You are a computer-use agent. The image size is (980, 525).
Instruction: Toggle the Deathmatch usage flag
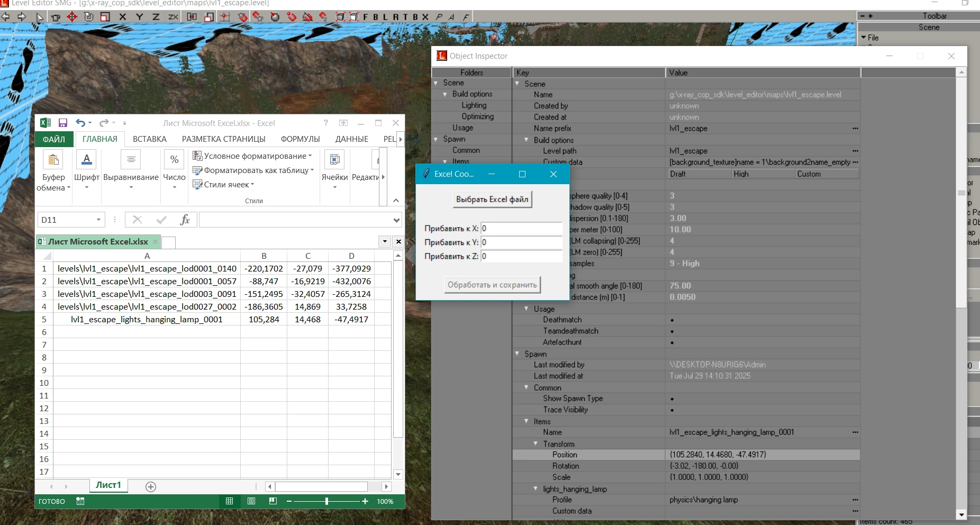pyautogui.click(x=672, y=320)
